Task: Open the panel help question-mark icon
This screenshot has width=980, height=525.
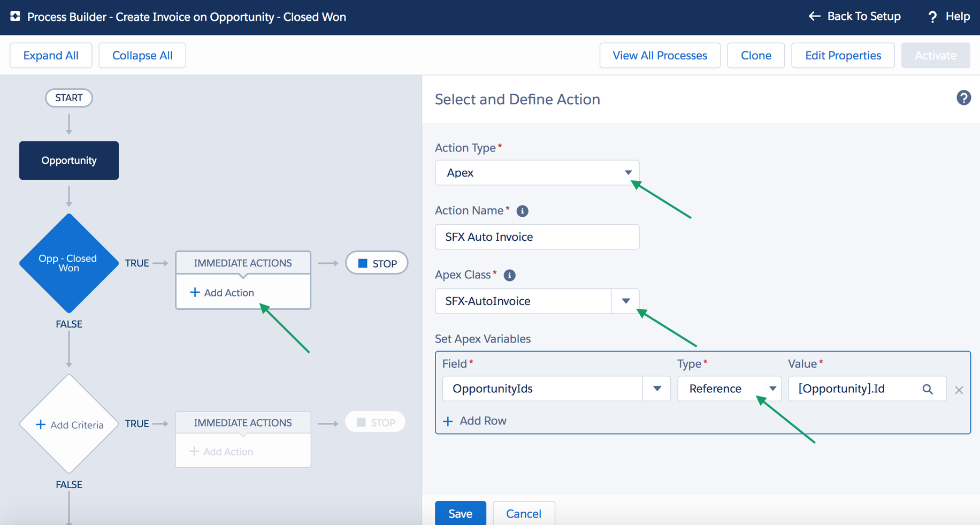Action: coord(963,98)
